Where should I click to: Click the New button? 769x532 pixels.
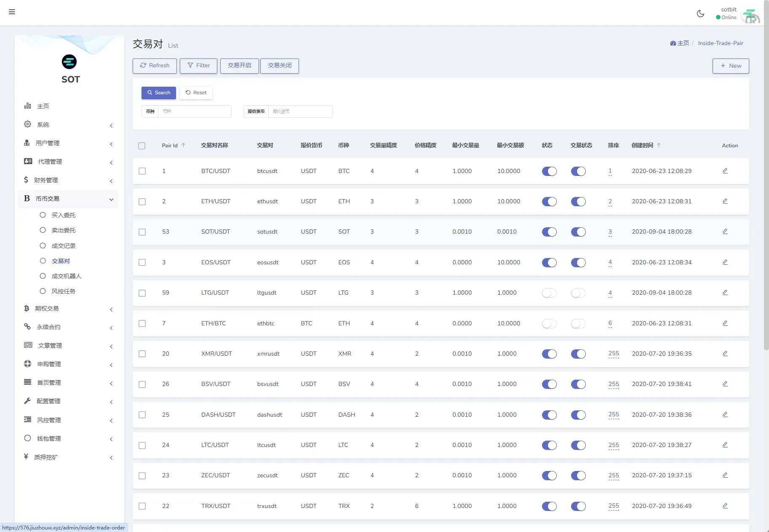[730, 66]
